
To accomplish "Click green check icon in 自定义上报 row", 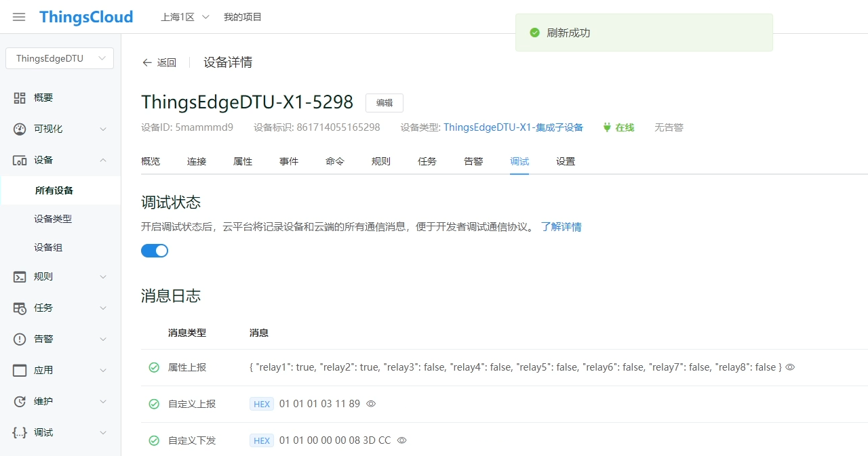I will [x=154, y=404].
